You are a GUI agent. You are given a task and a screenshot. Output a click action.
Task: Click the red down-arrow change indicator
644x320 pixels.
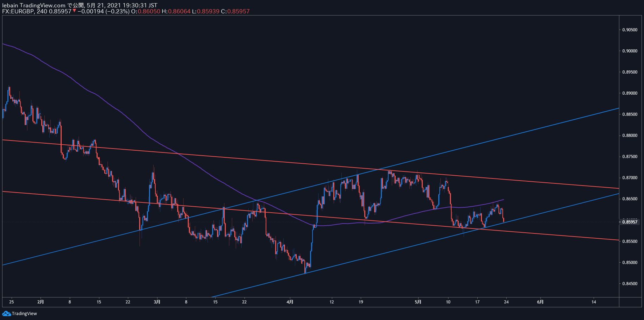pyautogui.click(x=74, y=11)
